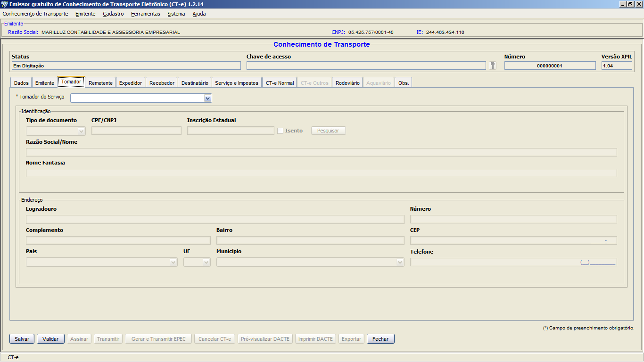Click the Logradouro input field
This screenshot has width=644, height=362.
(215, 219)
